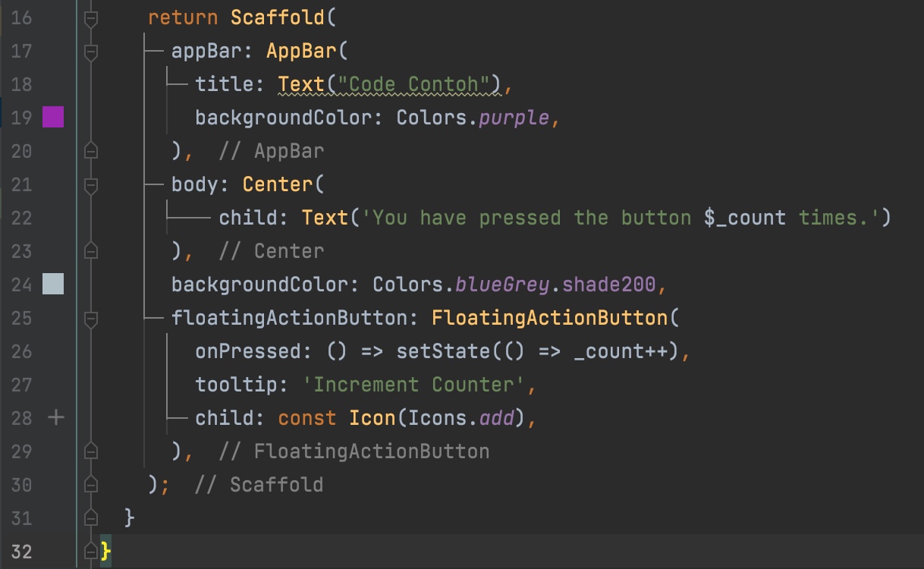The width and height of the screenshot is (924, 569).
Task: Click line number 22 in the gutter
Action: [22, 218]
